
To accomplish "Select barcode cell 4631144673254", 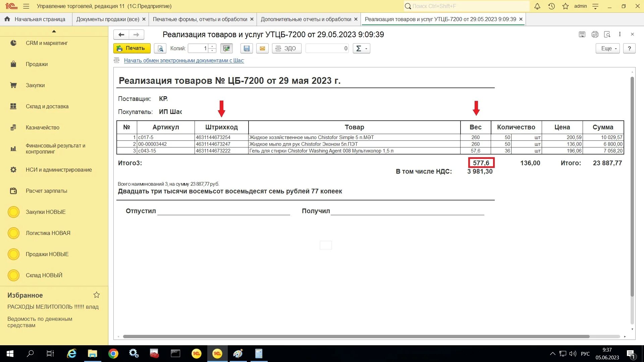I will (221, 137).
